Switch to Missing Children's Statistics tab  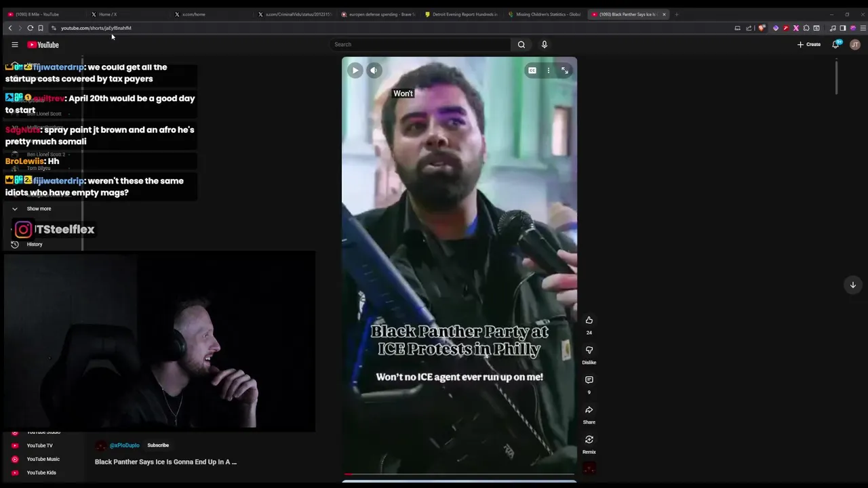click(545, 14)
